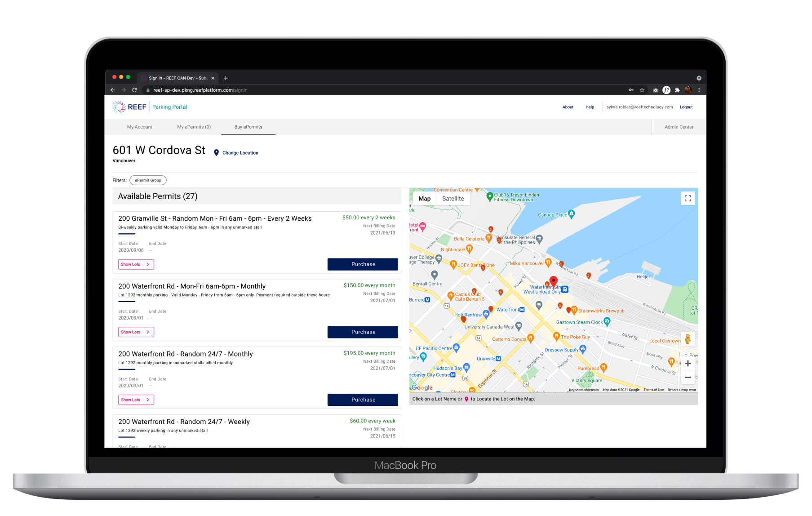Click the browser back arrow

pyautogui.click(x=113, y=90)
